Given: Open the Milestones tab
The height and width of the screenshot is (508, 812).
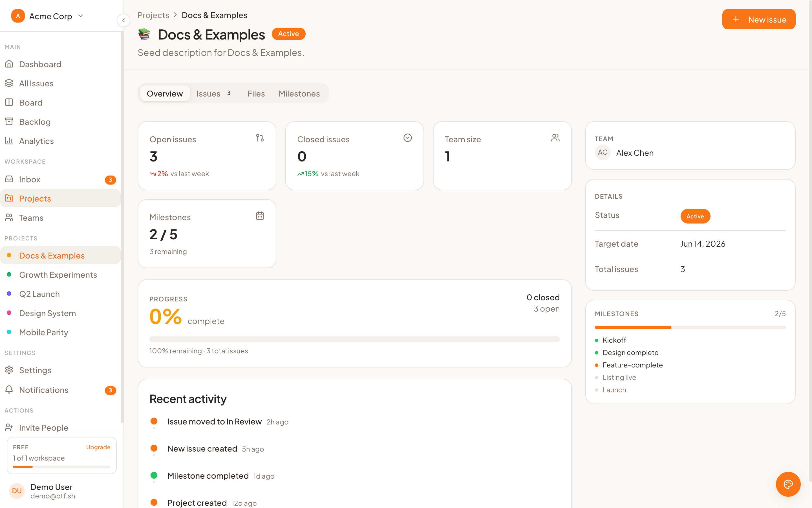Looking at the screenshot, I should pos(299,93).
